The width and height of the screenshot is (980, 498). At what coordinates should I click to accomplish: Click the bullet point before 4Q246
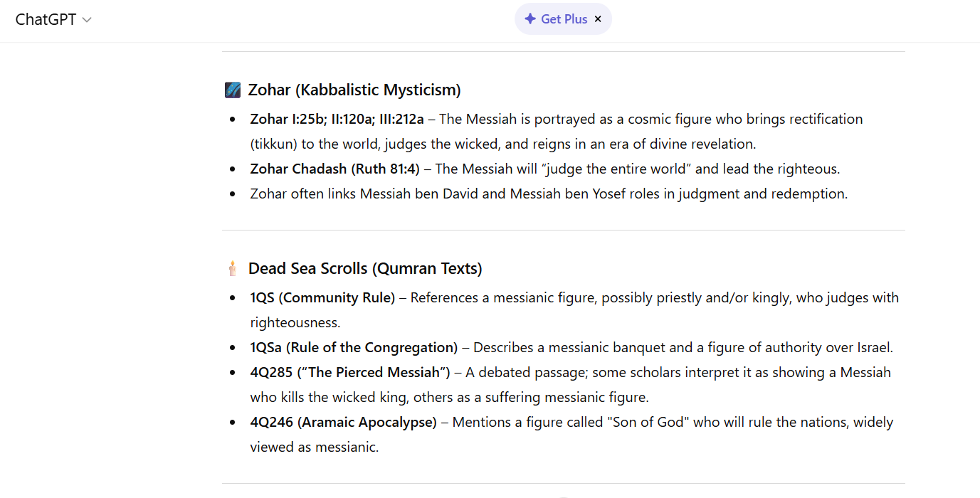[x=233, y=423]
